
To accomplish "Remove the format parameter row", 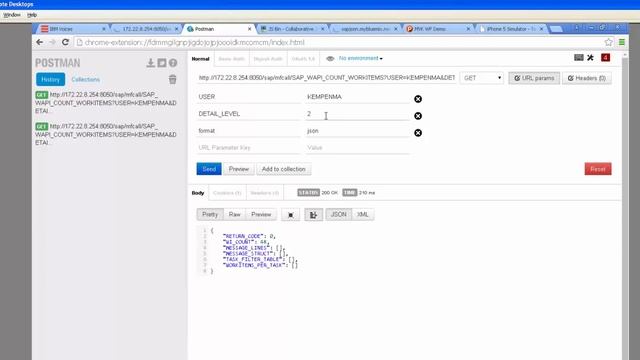I will [x=418, y=133].
